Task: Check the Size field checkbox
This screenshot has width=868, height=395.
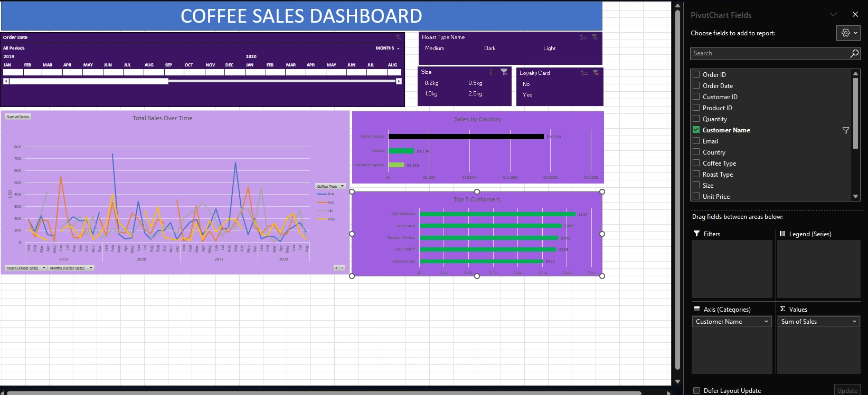Action: [696, 185]
